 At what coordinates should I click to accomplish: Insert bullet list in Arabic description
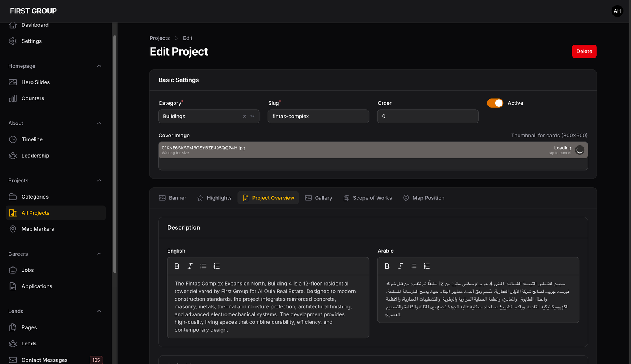(414, 266)
